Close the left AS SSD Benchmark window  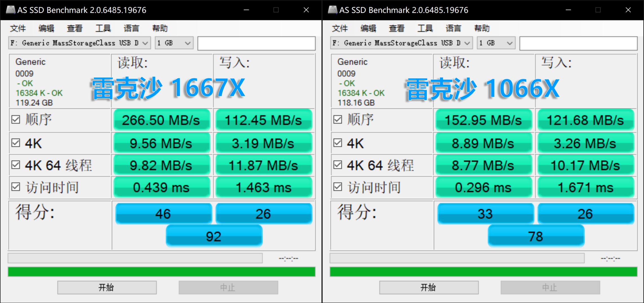(306, 10)
